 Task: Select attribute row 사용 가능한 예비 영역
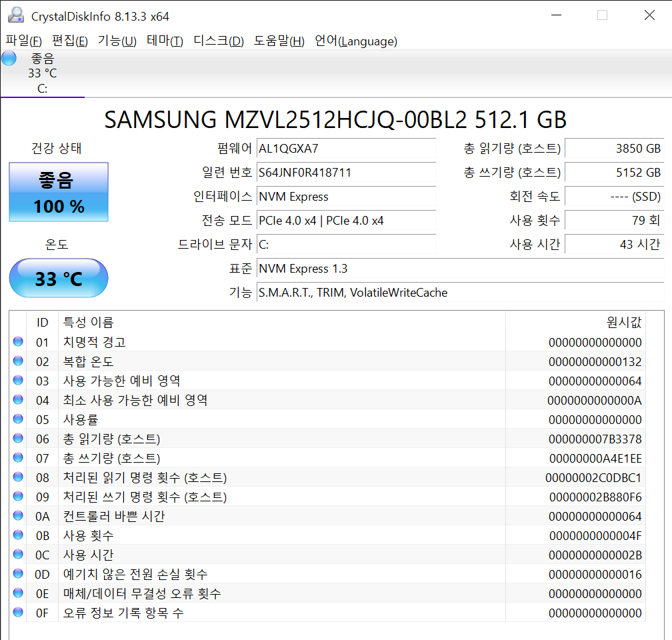click(327, 381)
